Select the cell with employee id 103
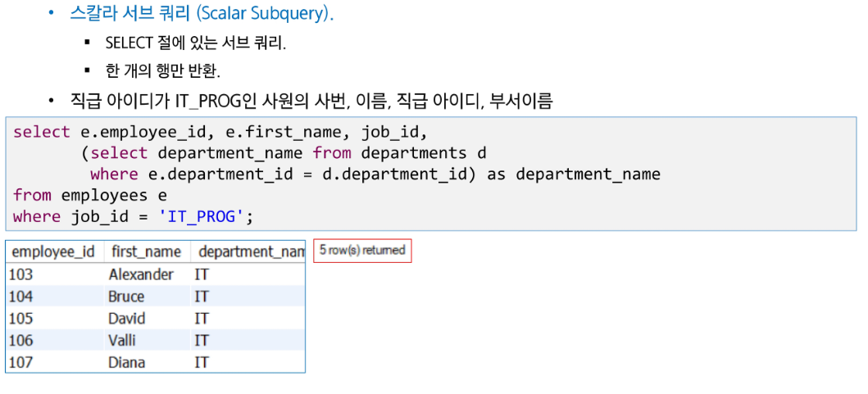Image resolution: width=868 pixels, height=394 pixels. 56,274
